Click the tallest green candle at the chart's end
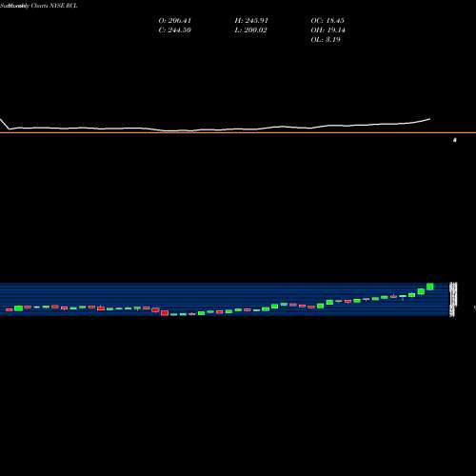 click(x=430, y=287)
